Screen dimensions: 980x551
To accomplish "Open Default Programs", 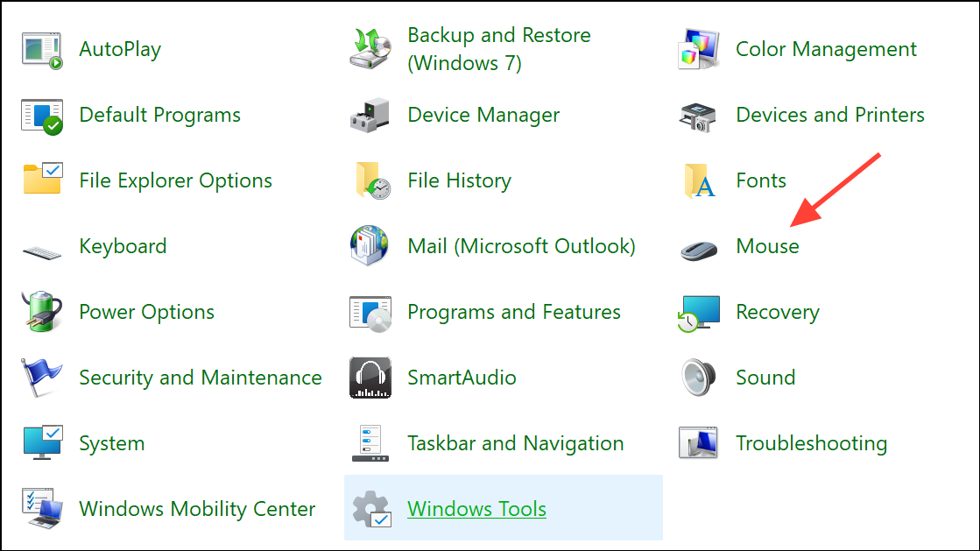I will pos(159,115).
